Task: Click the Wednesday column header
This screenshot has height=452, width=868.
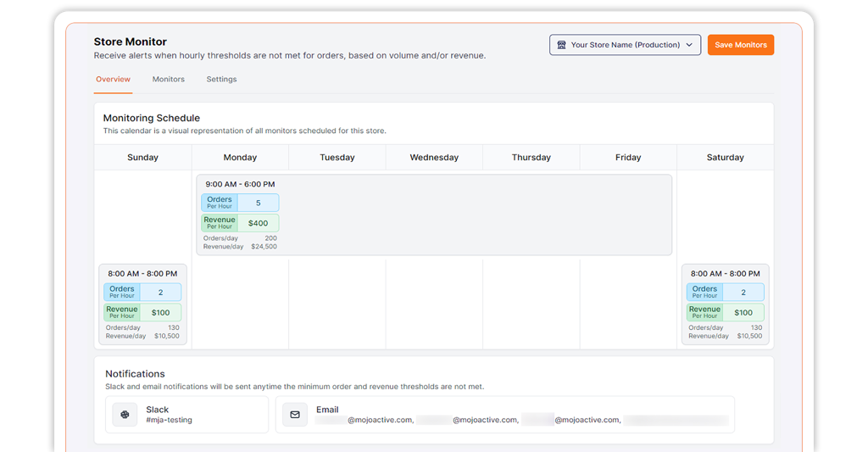Action: click(434, 158)
